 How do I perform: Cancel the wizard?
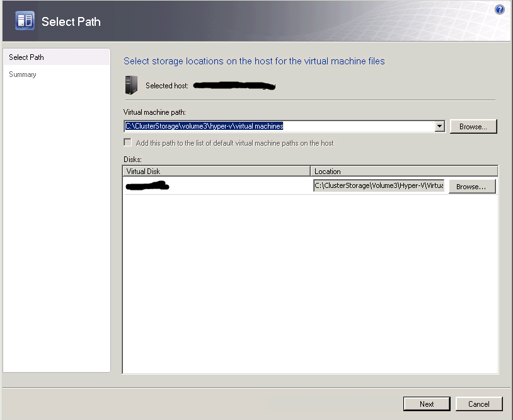[x=479, y=404]
